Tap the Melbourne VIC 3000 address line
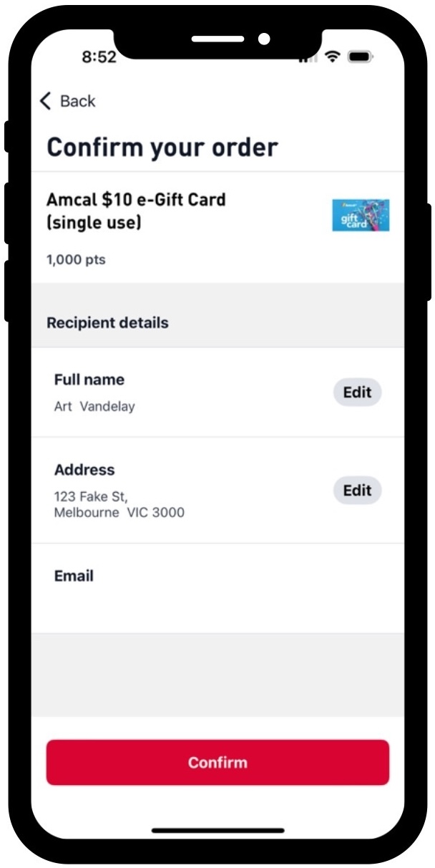This screenshot has height=868, width=435. [119, 513]
